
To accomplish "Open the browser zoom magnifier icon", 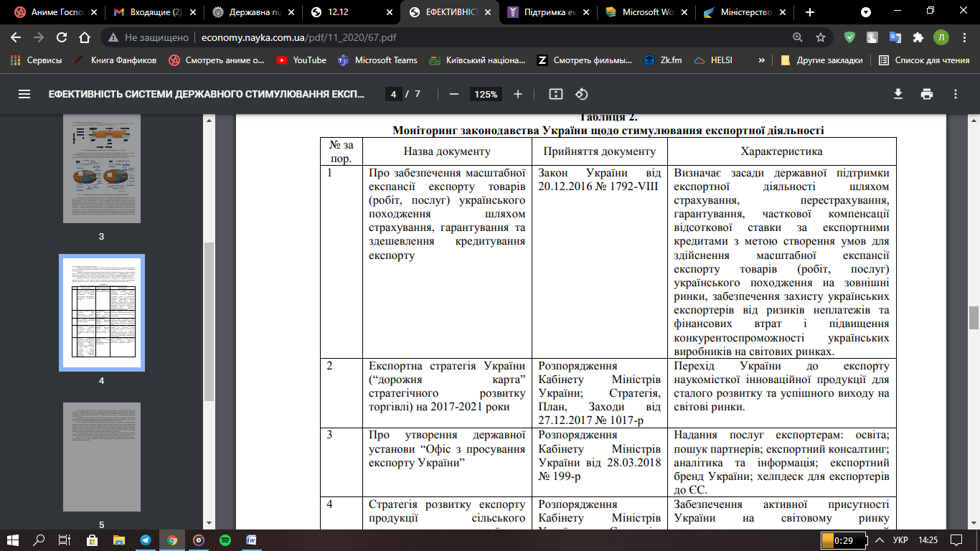I will pyautogui.click(x=798, y=37).
